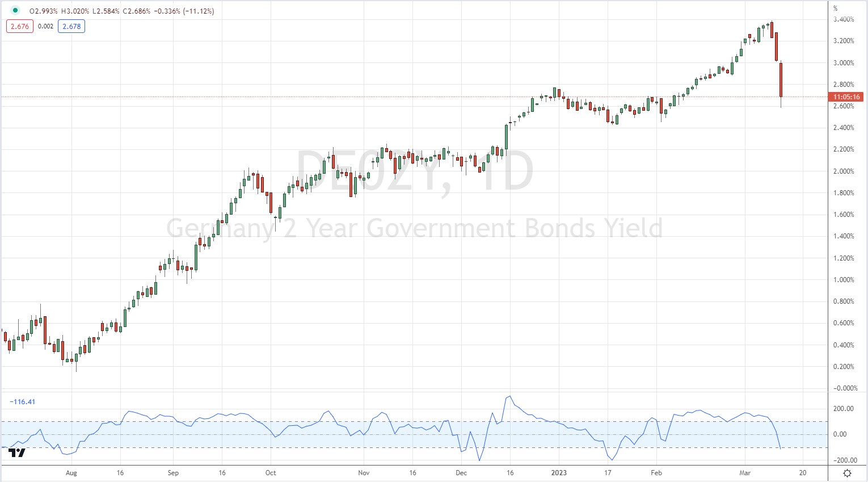Click the 2023 year label on time axis
Viewport: 868px width, 482px height.
click(x=559, y=473)
